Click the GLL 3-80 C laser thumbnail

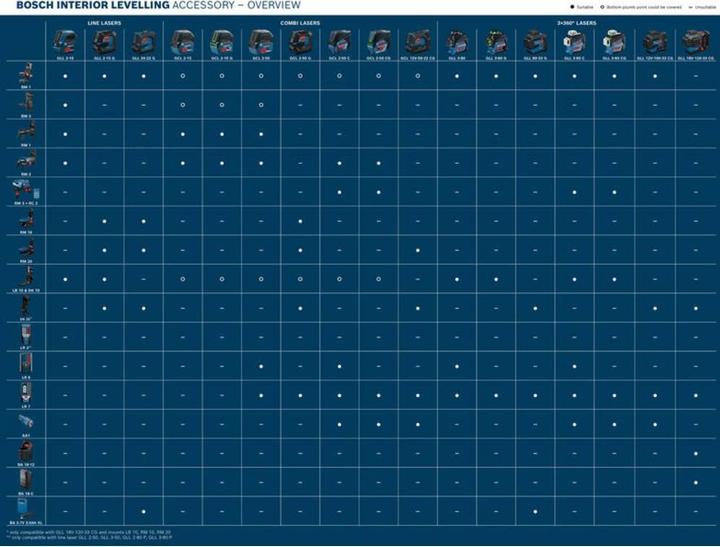pyautogui.click(x=574, y=42)
